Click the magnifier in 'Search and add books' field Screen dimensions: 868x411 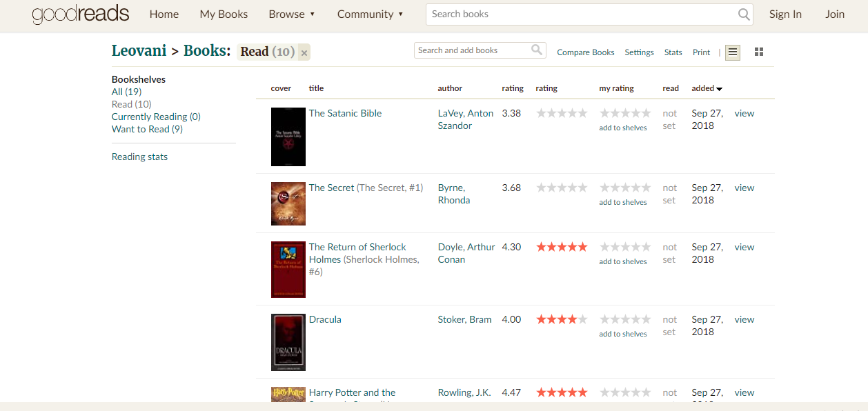point(537,50)
